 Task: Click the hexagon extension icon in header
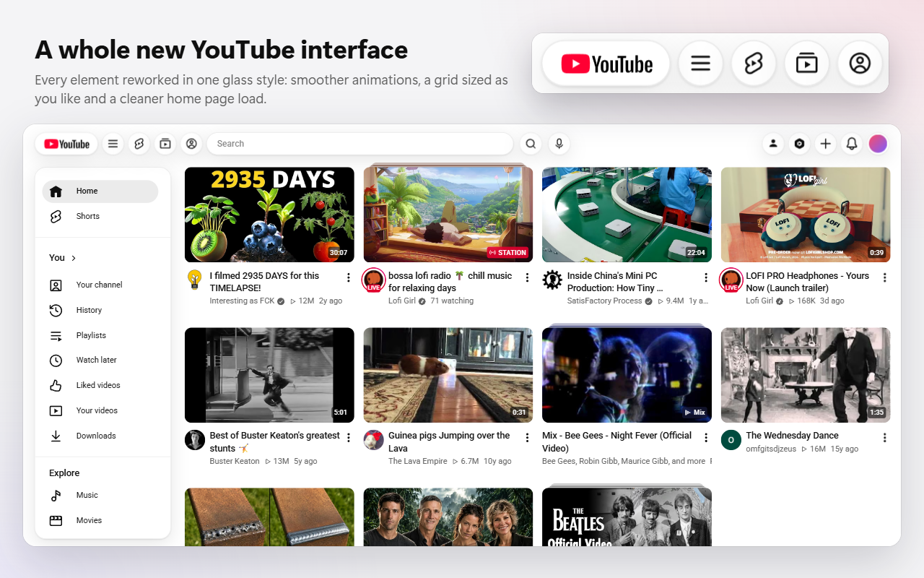pyautogui.click(x=799, y=144)
